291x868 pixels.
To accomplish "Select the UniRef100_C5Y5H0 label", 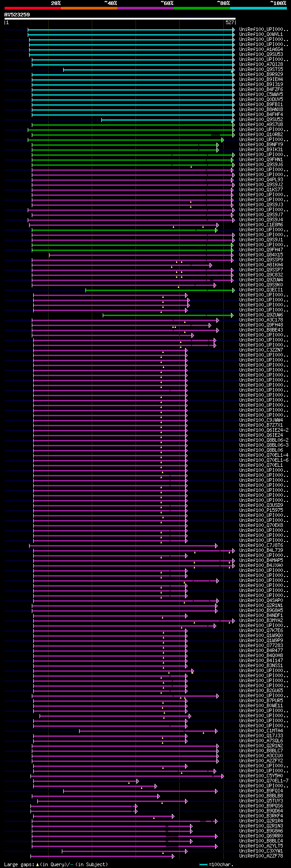I will [261, 776].
